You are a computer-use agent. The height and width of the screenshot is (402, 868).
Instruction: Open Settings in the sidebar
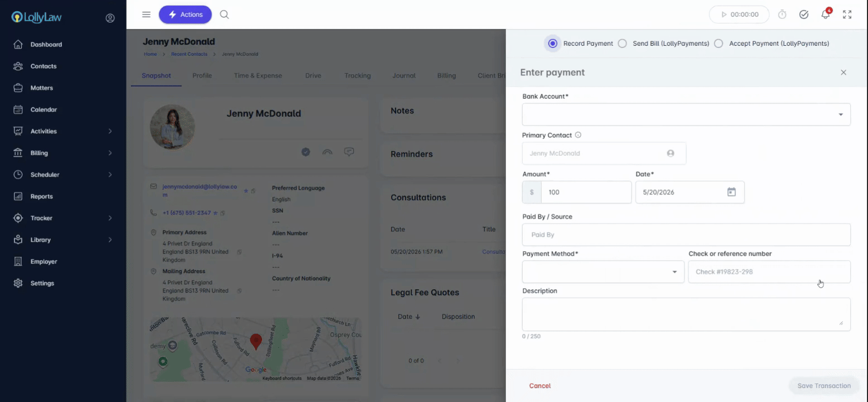[x=42, y=283]
